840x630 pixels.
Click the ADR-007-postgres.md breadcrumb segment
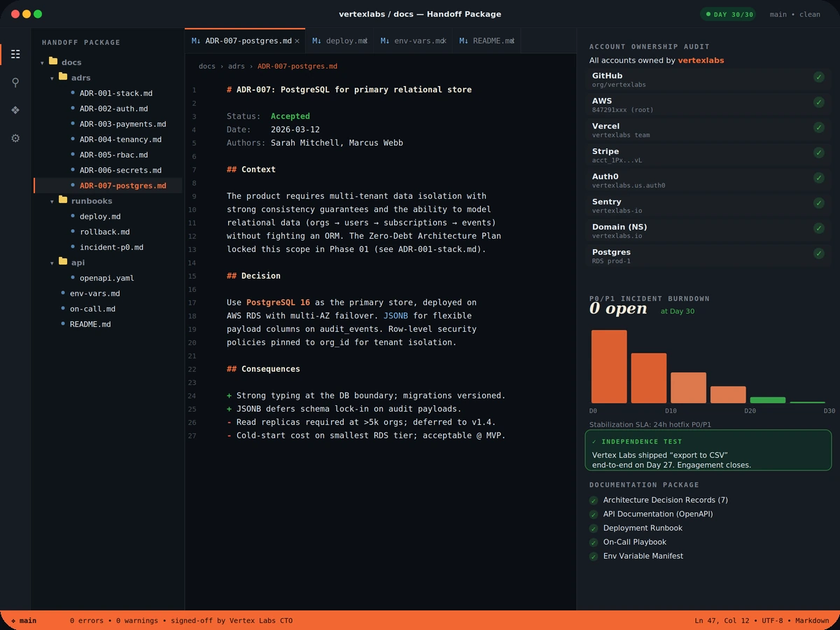(297, 66)
